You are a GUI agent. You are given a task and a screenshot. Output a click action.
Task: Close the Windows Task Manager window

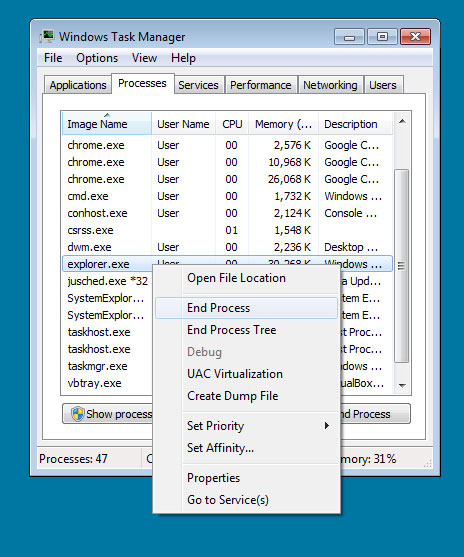pos(415,37)
